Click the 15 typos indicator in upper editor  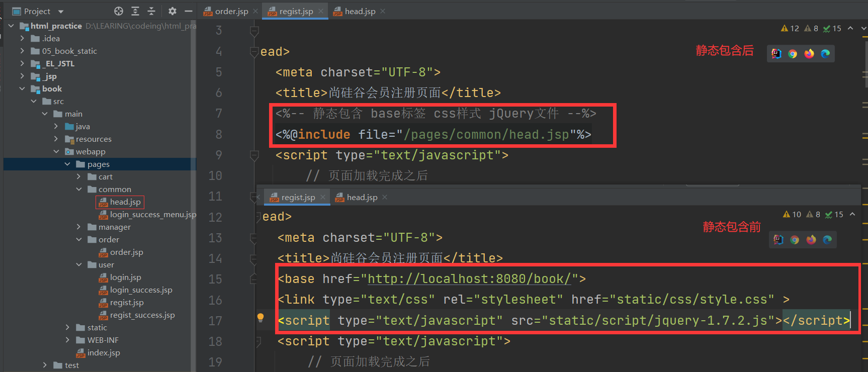click(832, 29)
